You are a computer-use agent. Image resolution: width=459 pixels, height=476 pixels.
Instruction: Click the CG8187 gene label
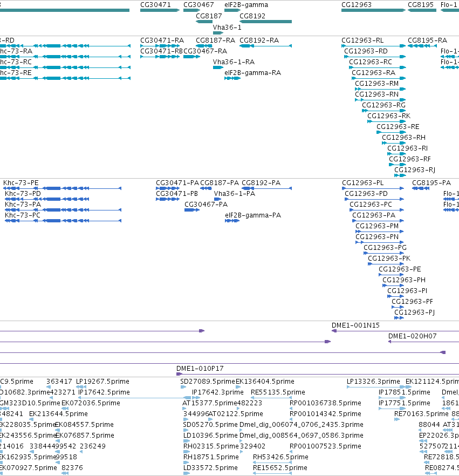[209, 16]
